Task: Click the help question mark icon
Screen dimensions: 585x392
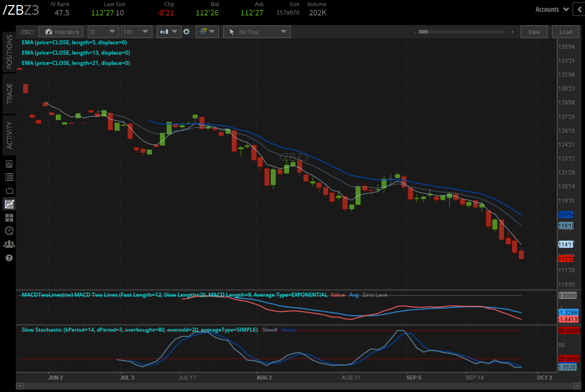Action: point(9,258)
